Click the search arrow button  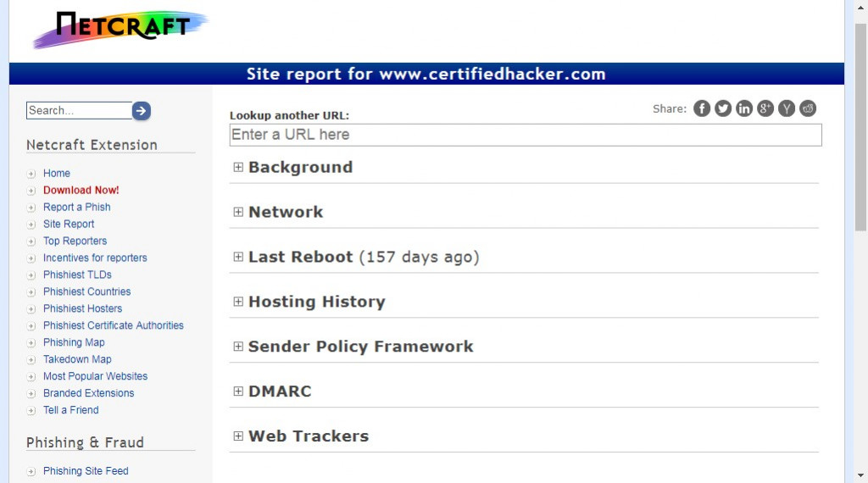point(142,111)
